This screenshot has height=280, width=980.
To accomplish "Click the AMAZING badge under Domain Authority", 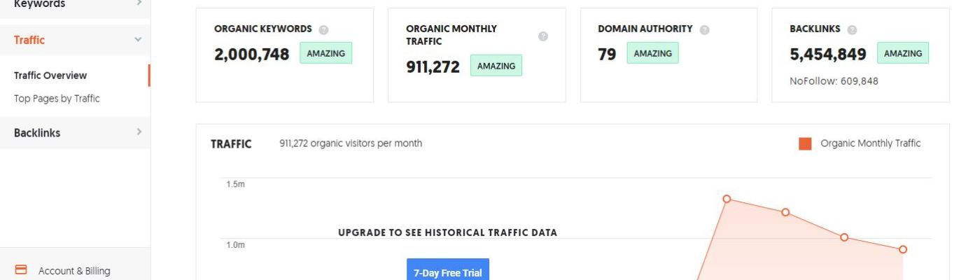I will click(x=652, y=53).
